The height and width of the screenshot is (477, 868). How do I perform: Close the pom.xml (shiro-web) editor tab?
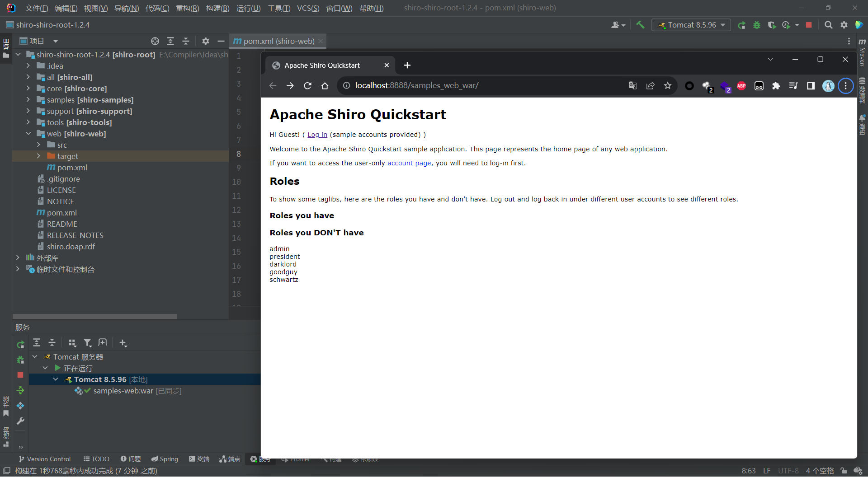pos(321,41)
